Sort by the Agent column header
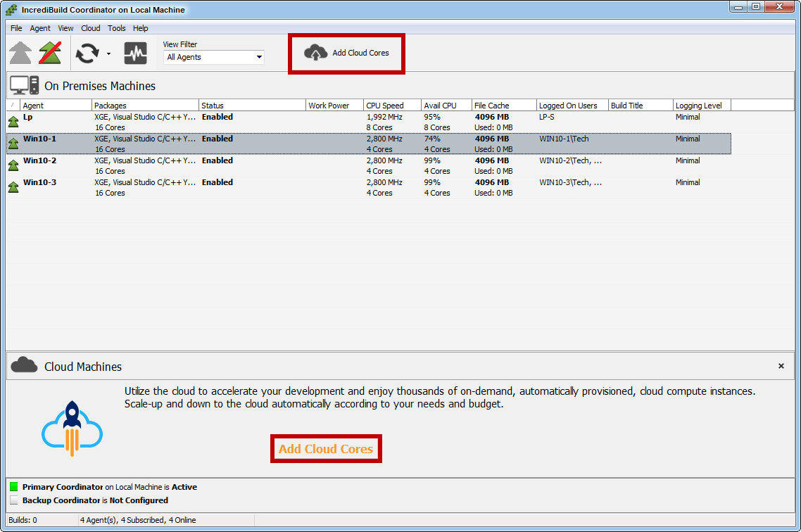 pyautogui.click(x=56, y=105)
